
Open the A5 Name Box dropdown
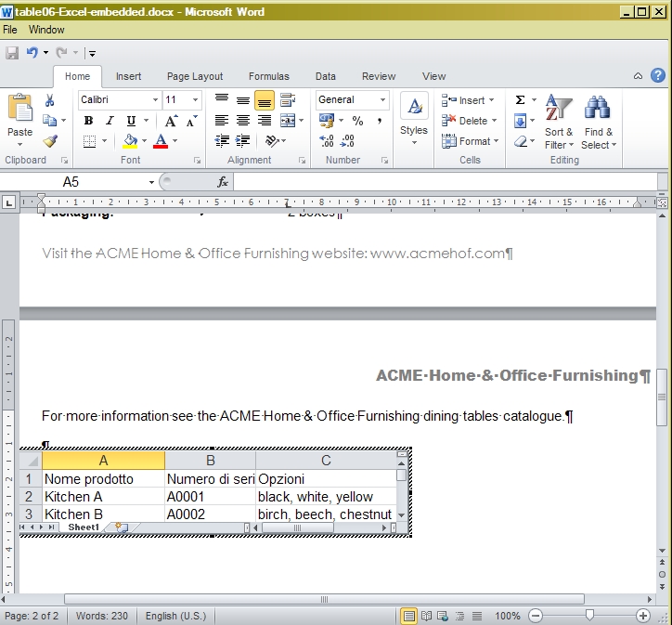point(151,182)
